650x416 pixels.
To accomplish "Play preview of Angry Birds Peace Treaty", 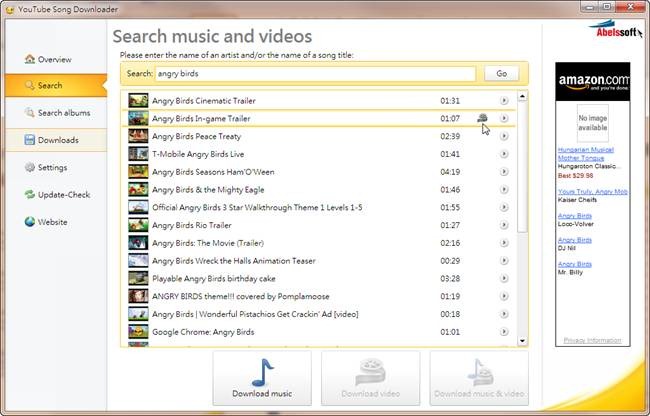I will pos(504,136).
